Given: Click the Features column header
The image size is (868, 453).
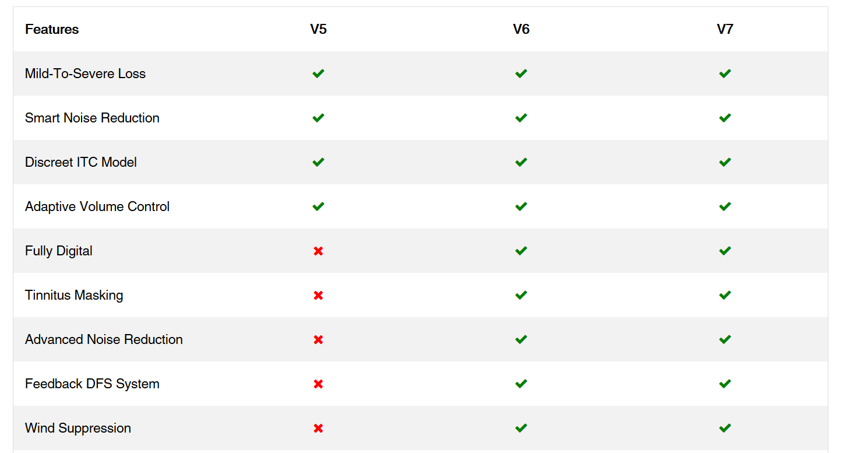Looking at the screenshot, I should click(x=52, y=29).
